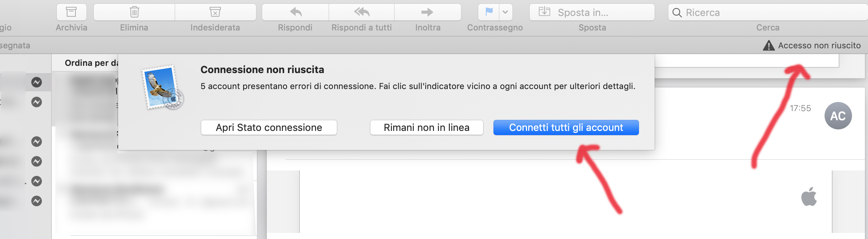Choose Rimani non in linea

pos(426,127)
